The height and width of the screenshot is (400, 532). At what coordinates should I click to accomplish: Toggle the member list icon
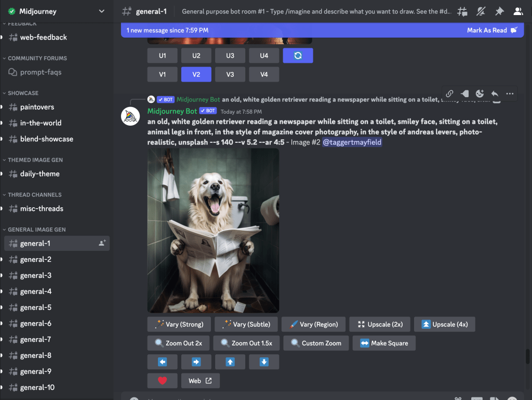pyautogui.click(x=518, y=11)
